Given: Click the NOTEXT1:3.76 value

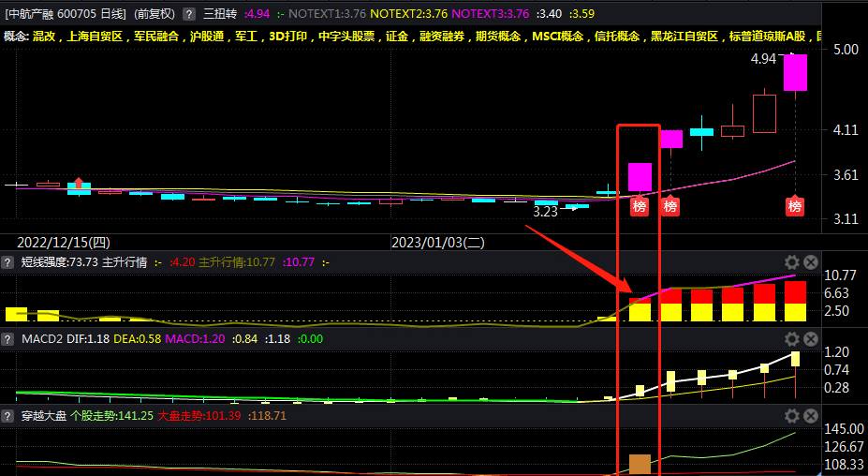Looking at the screenshot, I should (x=327, y=14).
